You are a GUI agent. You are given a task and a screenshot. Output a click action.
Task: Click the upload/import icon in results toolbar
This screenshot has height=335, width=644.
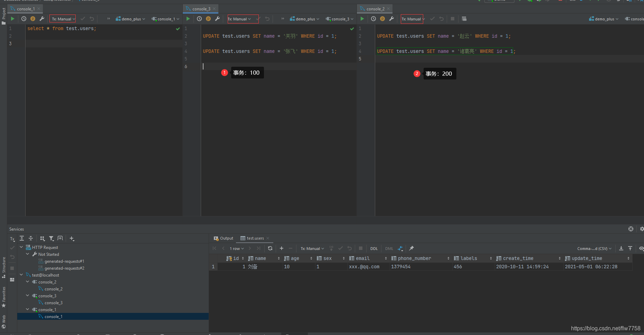pyautogui.click(x=630, y=248)
